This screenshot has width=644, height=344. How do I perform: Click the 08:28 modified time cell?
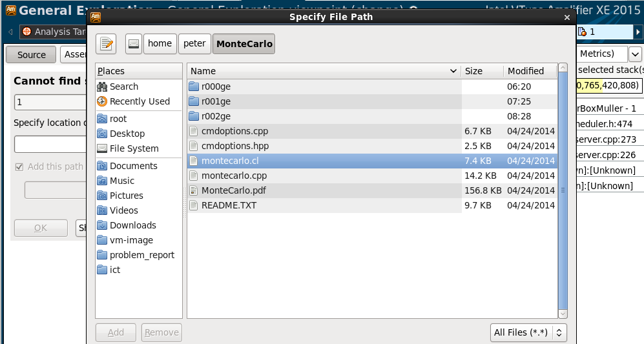pos(519,116)
